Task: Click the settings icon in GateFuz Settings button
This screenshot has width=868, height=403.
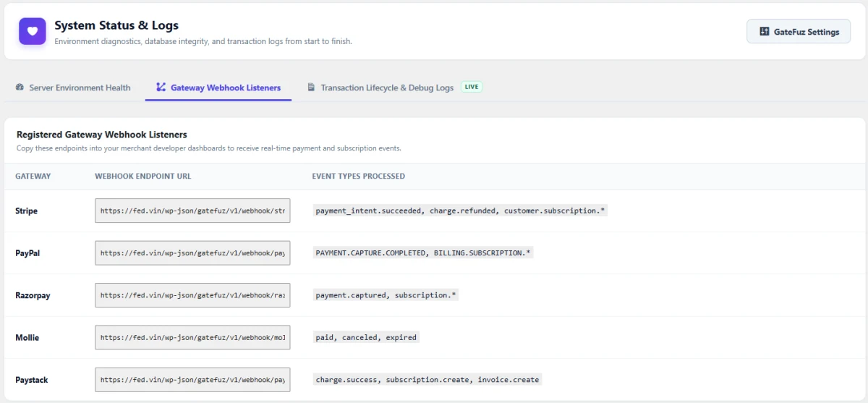Action: coord(764,32)
